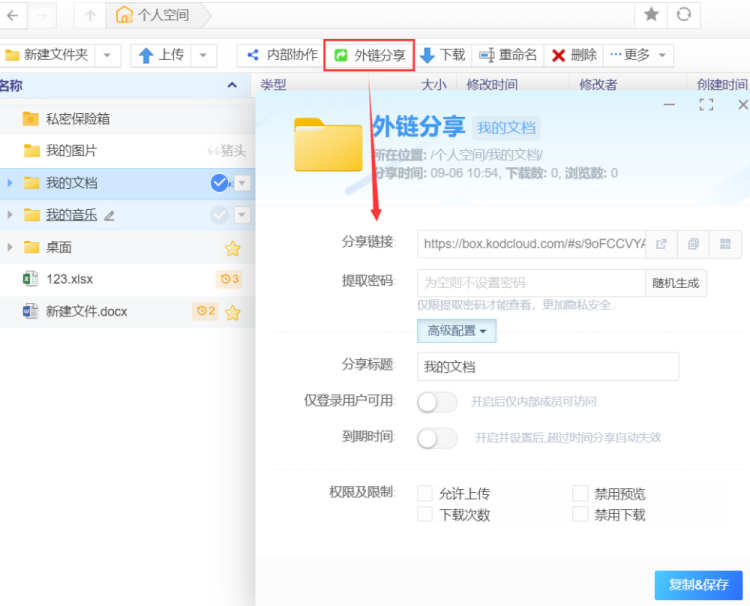Toggle 仅登录用户可用 switch
750x606 pixels.
pyautogui.click(x=437, y=402)
